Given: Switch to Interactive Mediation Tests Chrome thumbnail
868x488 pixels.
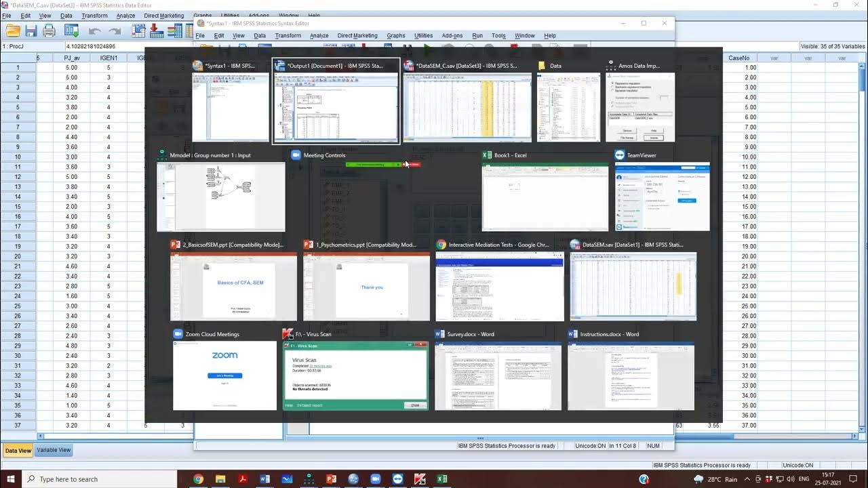Looking at the screenshot, I should tap(500, 286).
